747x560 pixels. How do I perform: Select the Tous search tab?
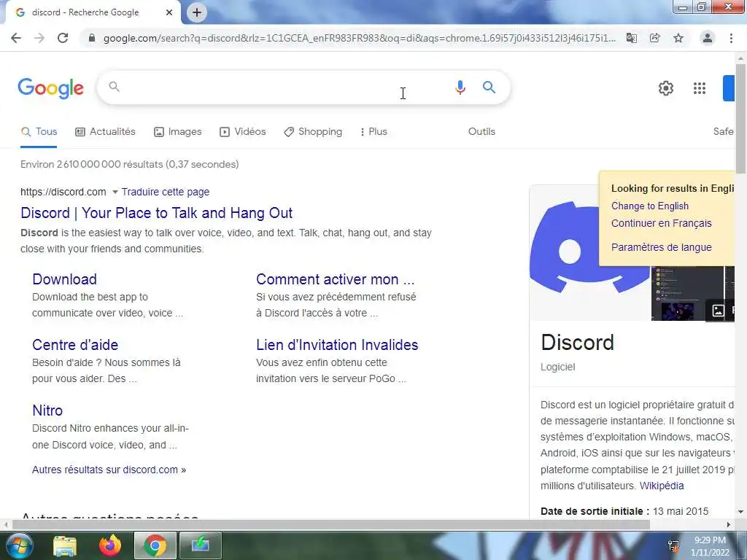pyautogui.click(x=39, y=132)
